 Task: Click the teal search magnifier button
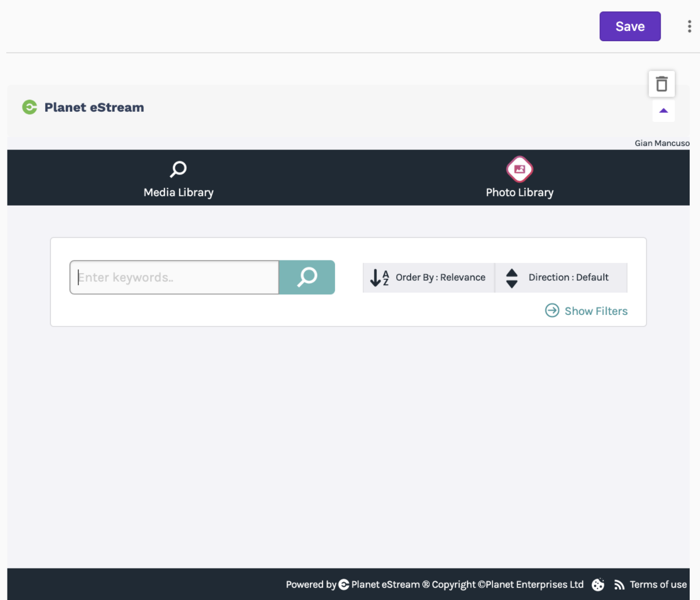307,278
